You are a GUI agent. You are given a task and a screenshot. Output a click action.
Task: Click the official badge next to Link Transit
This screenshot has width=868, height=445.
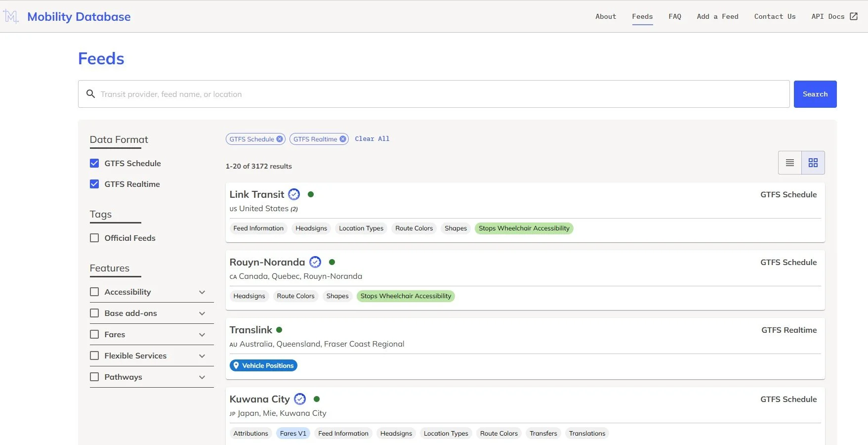pos(294,194)
